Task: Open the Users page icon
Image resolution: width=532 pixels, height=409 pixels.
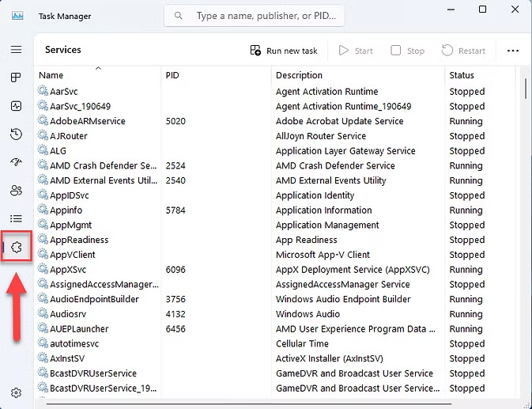Action: (16, 191)
